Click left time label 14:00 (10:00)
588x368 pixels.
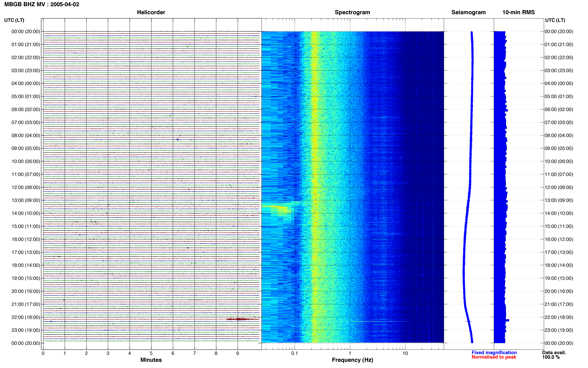(x=26, y=213)
